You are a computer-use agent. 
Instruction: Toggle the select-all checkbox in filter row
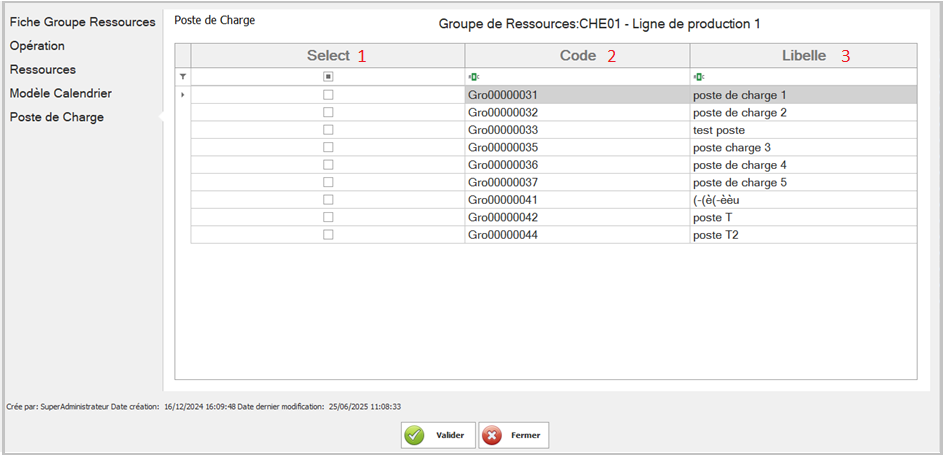pyautogui.click(x=328, y=76)
